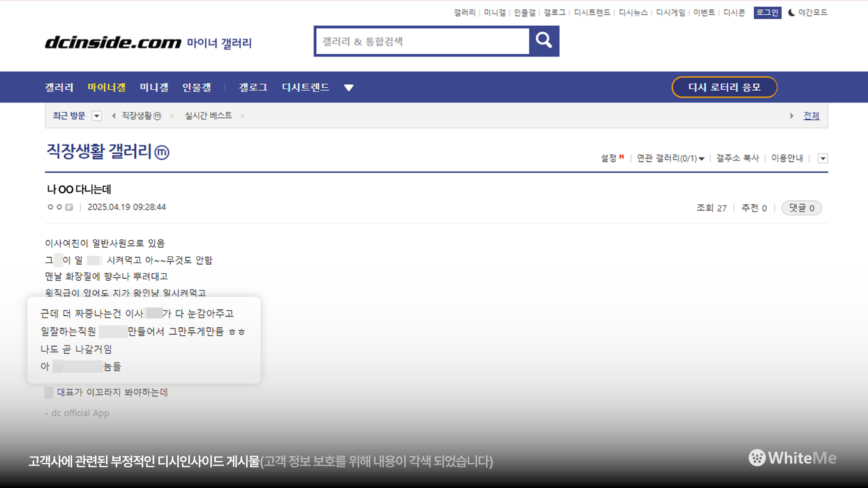The width and height of the screenshot is (868, 488).
Task: Click the 'dc official App' signature text
Action: (80, 413)
